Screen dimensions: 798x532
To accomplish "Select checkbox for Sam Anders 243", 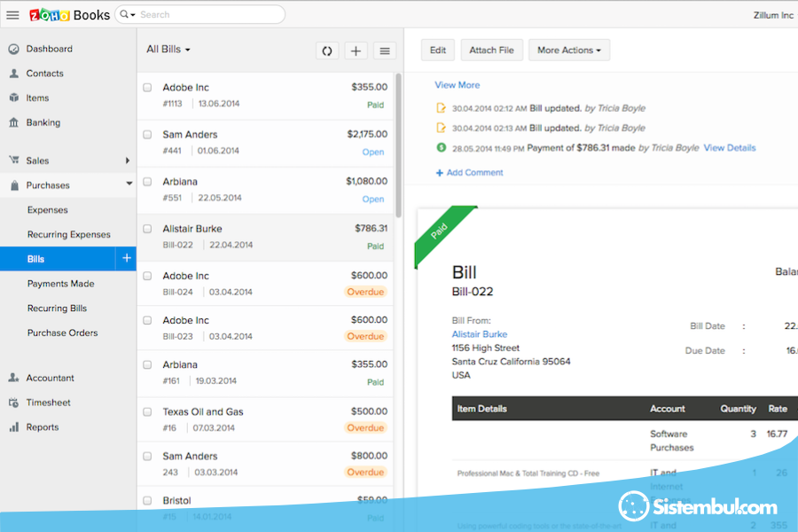I will [x=147, y=456].
